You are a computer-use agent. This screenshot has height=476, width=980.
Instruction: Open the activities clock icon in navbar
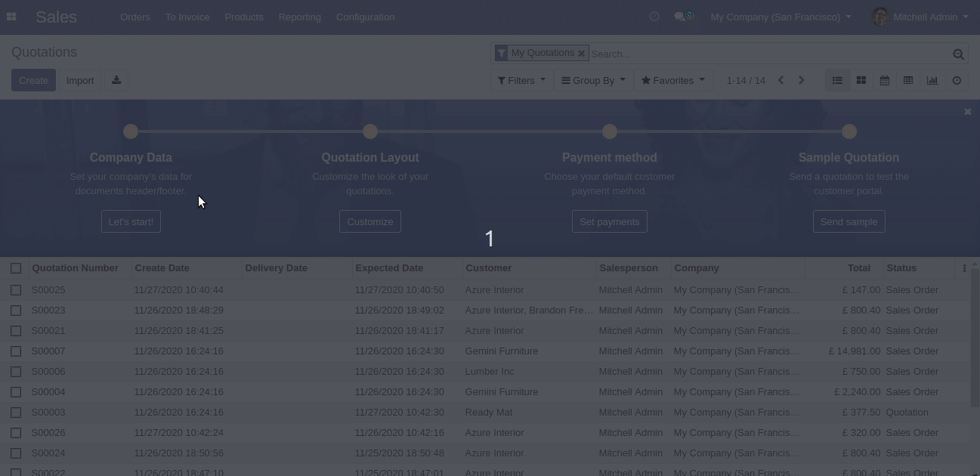[x=654, y=17]
